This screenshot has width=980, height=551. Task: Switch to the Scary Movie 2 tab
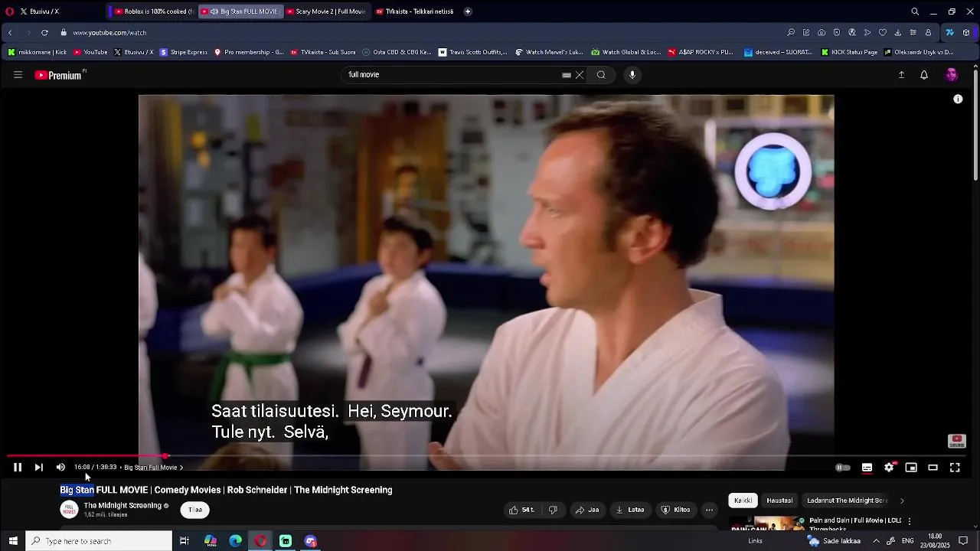point(327,11)
